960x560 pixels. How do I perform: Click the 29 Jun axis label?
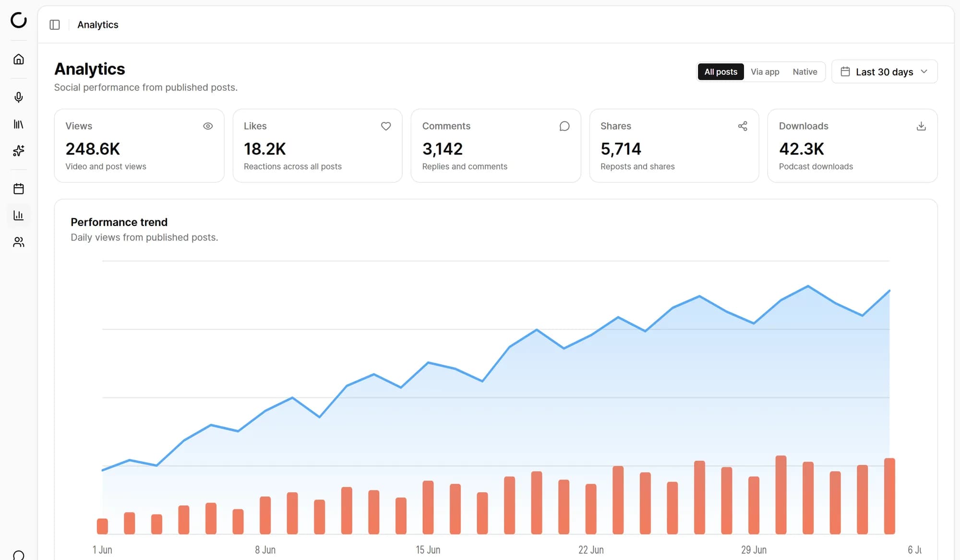tap(754, 550)
